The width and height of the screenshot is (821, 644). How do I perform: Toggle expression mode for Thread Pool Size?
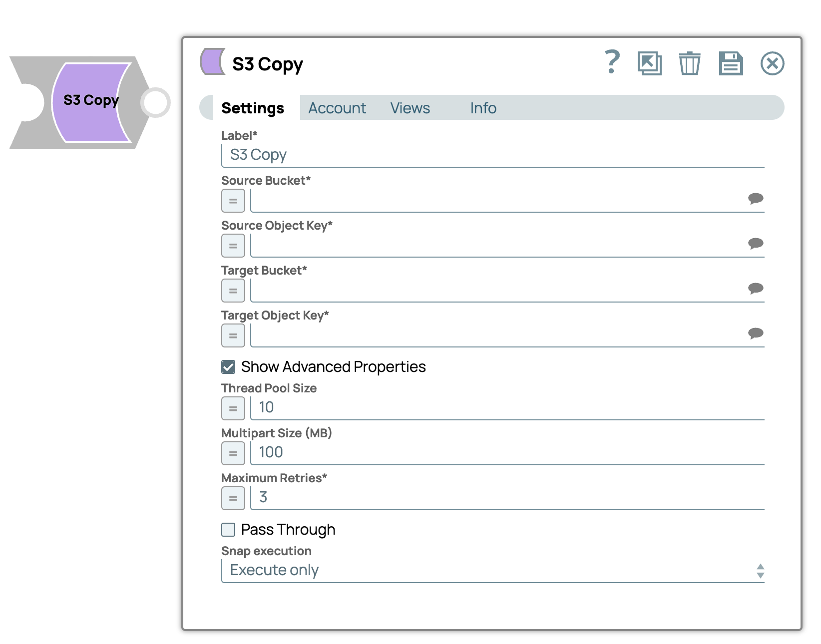click(x=233, y=408)
